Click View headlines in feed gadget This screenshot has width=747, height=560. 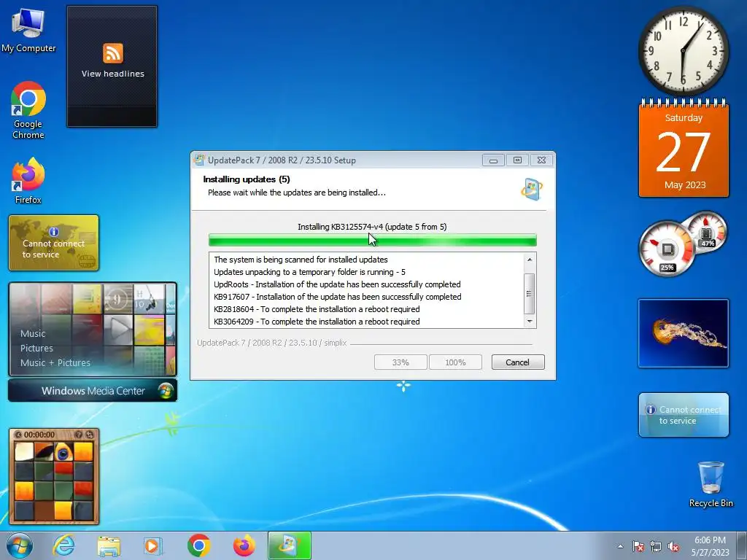(x=113, y=74)
